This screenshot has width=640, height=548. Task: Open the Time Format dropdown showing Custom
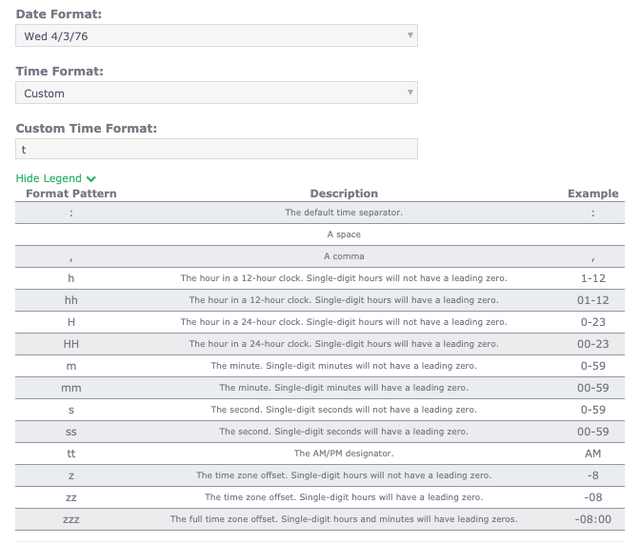216,93
